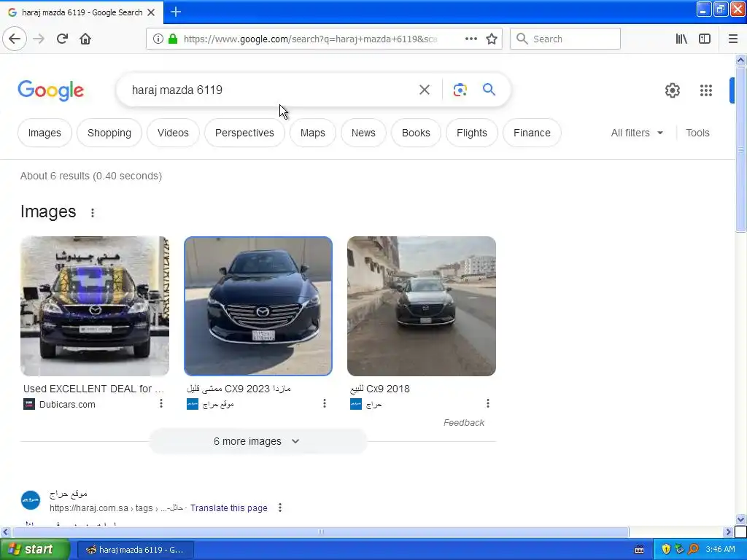Open options for the haraj.com.sa result
Image resolution: width=747 pixels, height=560 pixels.
tap(280, 507)
